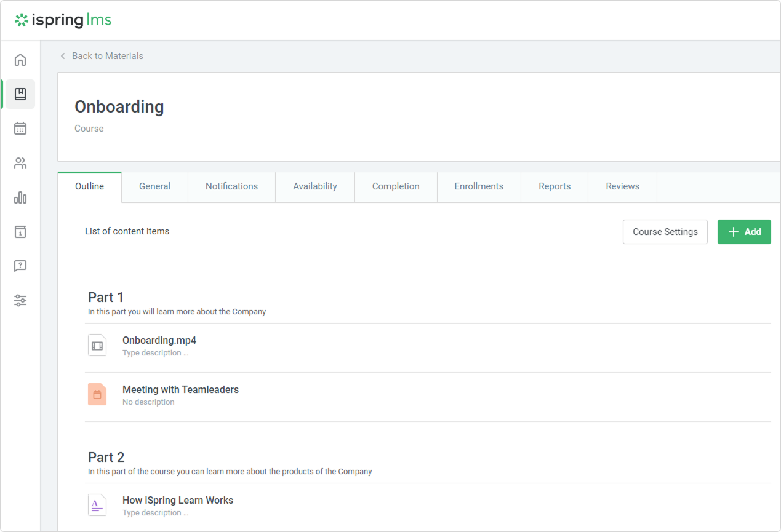Image resolution: width=781 pixels, height=532 pixels.
Task: Click the Onboarding.mp4 video file icon
Action: coord(97,346)
